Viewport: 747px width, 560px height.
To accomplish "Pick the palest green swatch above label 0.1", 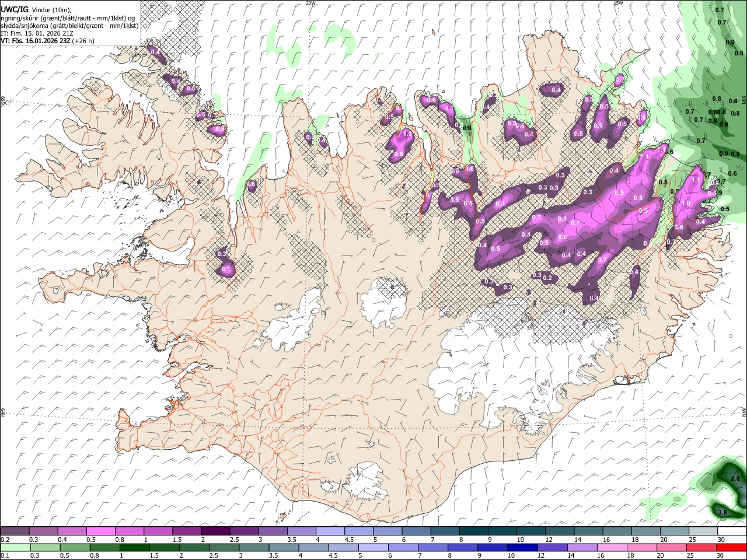I will point(15,548).
